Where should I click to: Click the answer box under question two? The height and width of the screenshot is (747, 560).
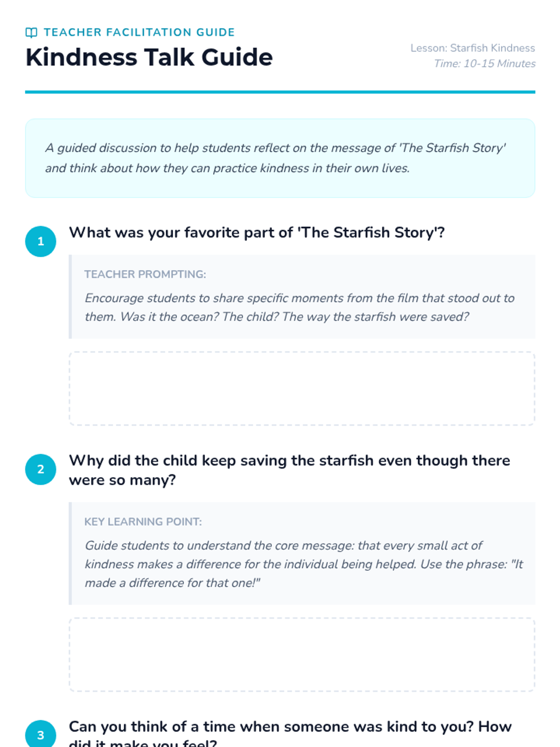pyautogui.click(x=302, y=655)
